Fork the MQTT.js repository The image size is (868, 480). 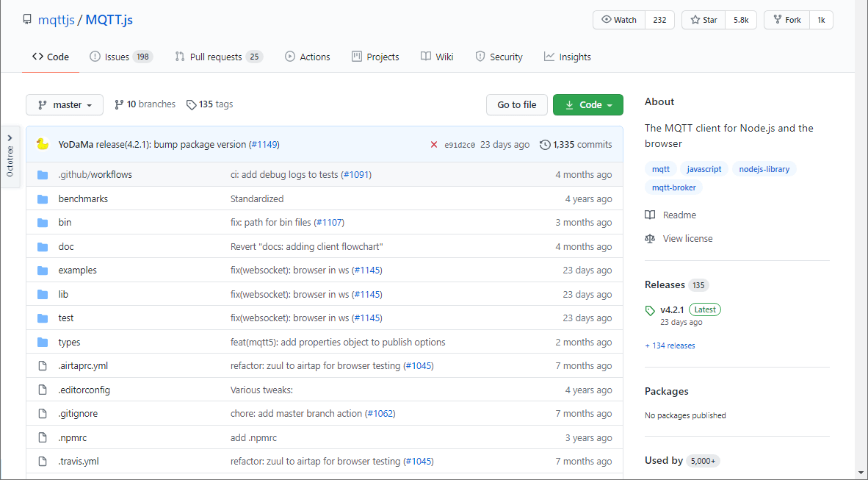[x=786, y=20]
